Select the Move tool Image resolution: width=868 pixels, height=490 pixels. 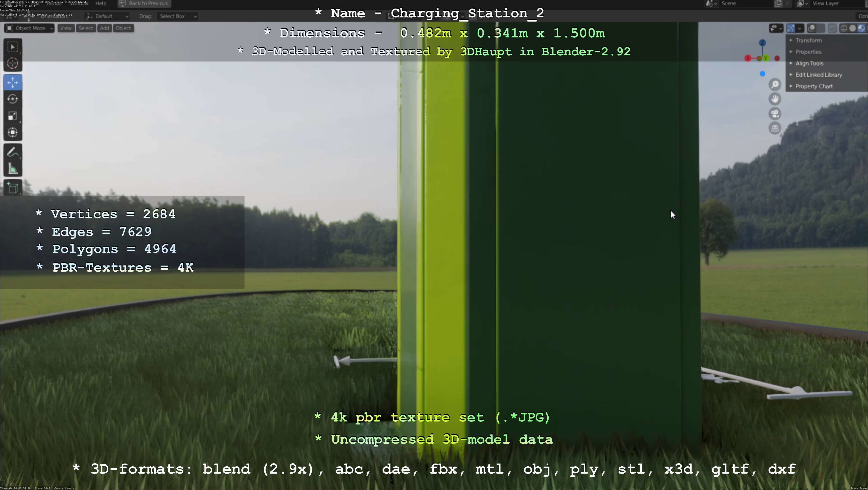(13, 83)
